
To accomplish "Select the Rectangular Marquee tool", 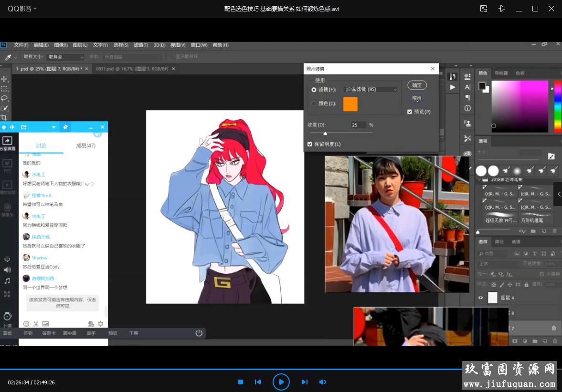I will 4,88.
